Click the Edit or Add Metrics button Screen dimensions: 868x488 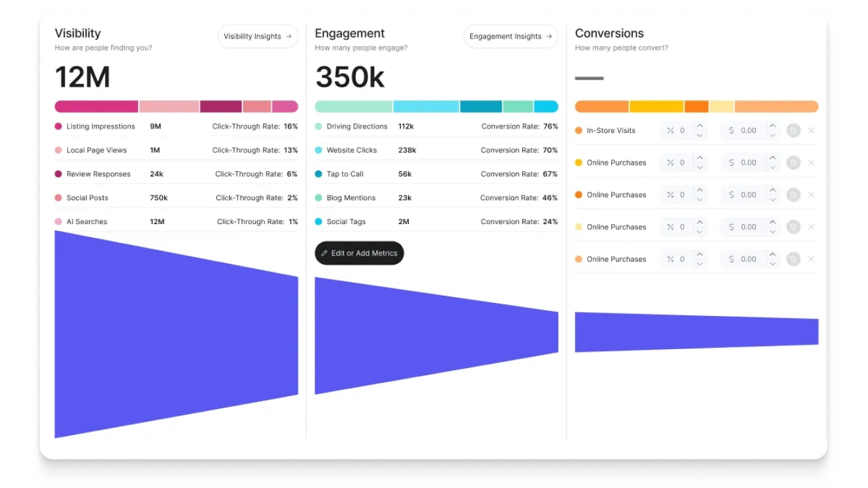click(x=359, y=253)
